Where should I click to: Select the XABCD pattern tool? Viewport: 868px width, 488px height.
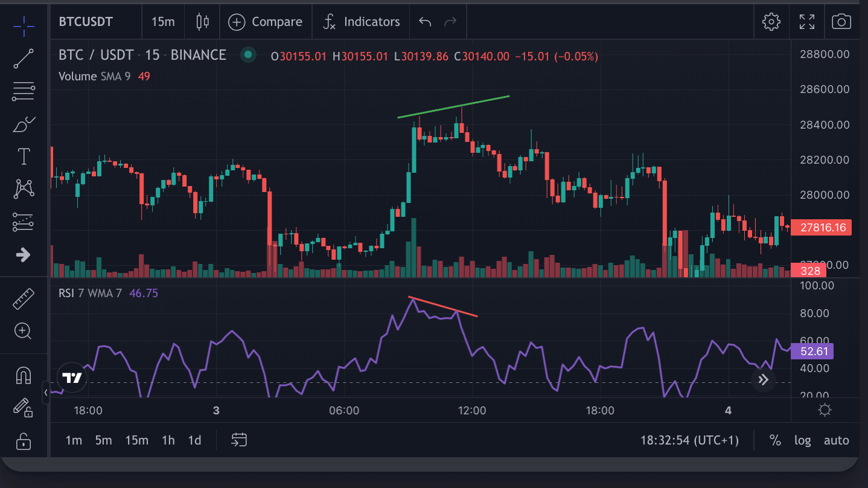[x=24, y=189]
